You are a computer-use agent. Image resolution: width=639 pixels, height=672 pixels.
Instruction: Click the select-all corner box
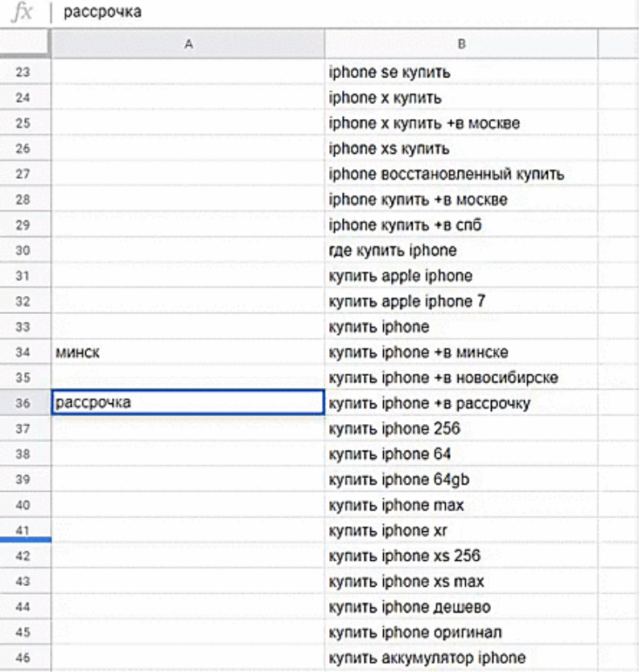coord(25,43)
